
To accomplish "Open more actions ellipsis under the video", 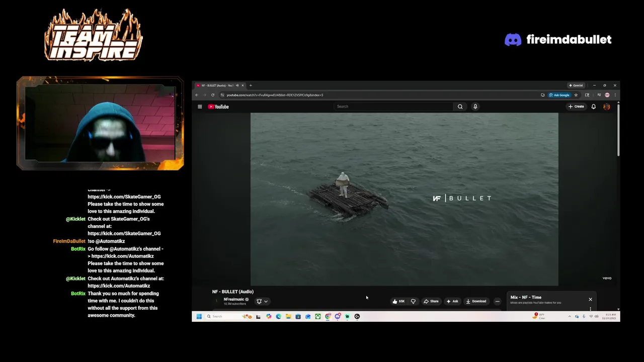I will point(497,301).
